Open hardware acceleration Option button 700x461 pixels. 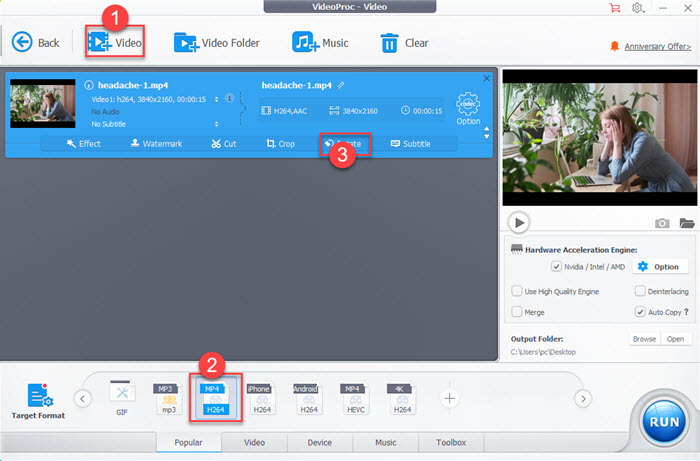tap(658, 266)
